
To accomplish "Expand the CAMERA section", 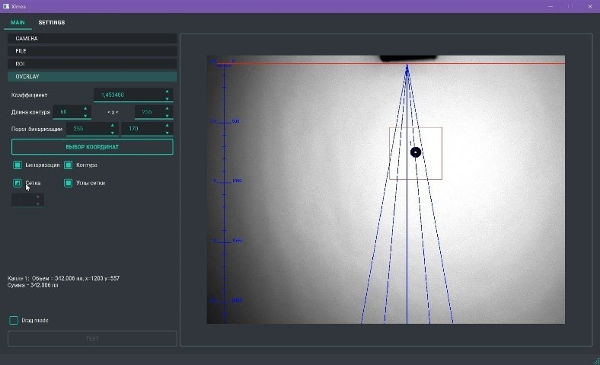I will point(92,38).
